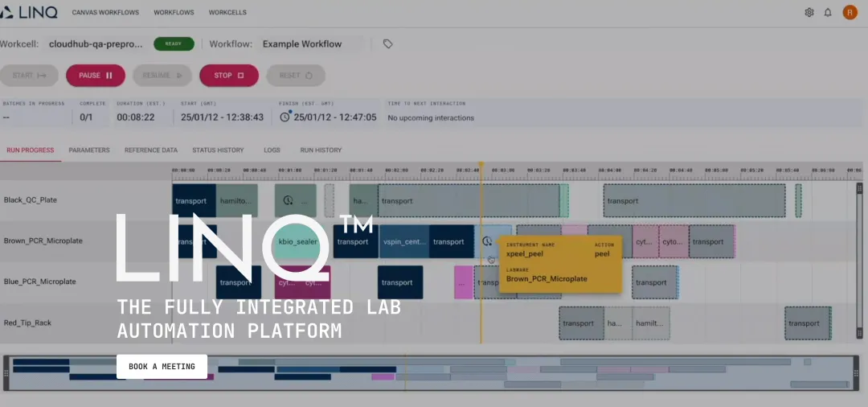Select first transport block in Black_QC_Plate row
Image resolution: width=868 pixels, height=407 pixels.
coord(194,200)
